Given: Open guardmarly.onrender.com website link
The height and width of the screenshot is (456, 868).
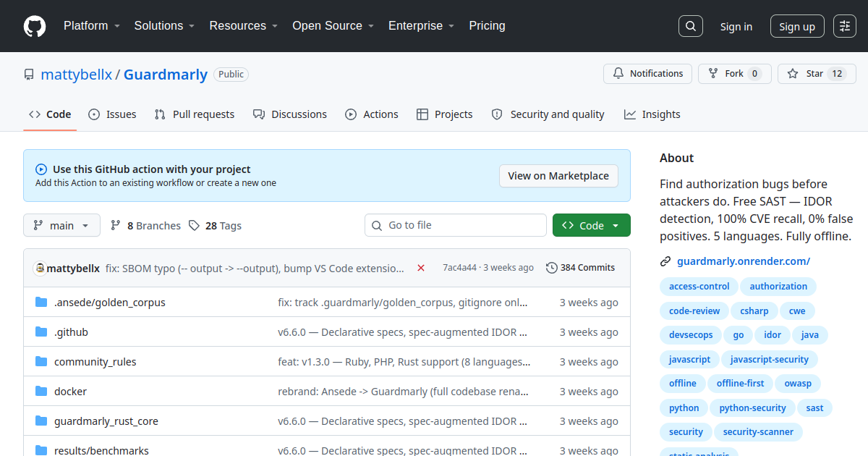Looking at the screenshot, I should [744, 261].
